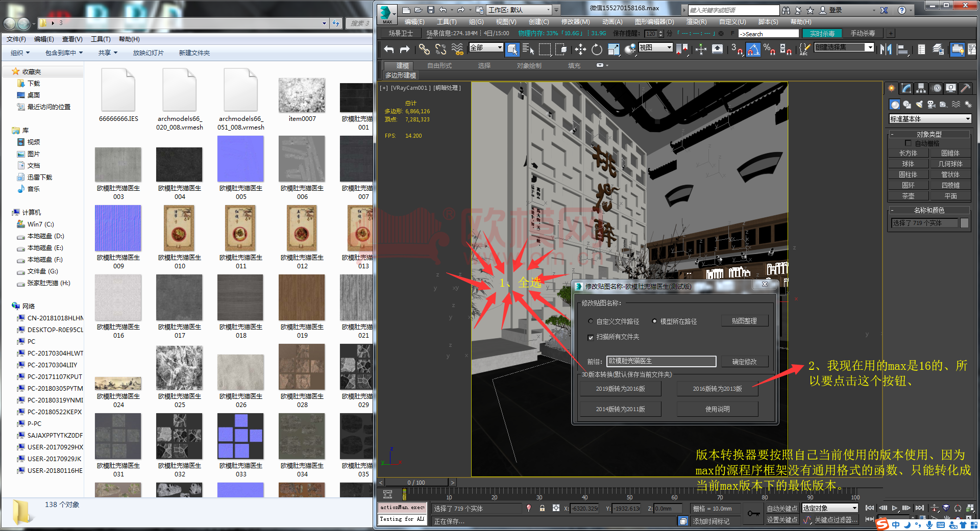
Task: Click the object color swatch
Action: (x=964, y=223)
